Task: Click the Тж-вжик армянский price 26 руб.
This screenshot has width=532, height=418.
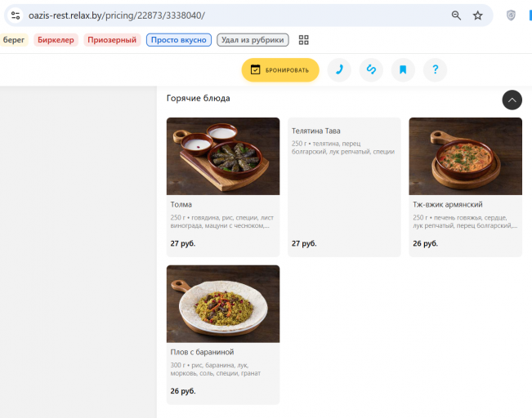Action: tap(425, 243)
